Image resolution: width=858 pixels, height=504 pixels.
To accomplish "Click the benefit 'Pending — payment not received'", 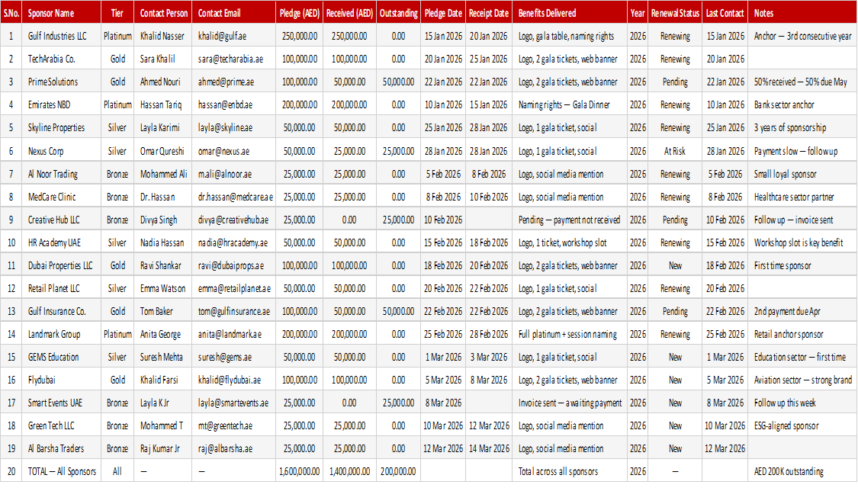I will tap(569, 220).
